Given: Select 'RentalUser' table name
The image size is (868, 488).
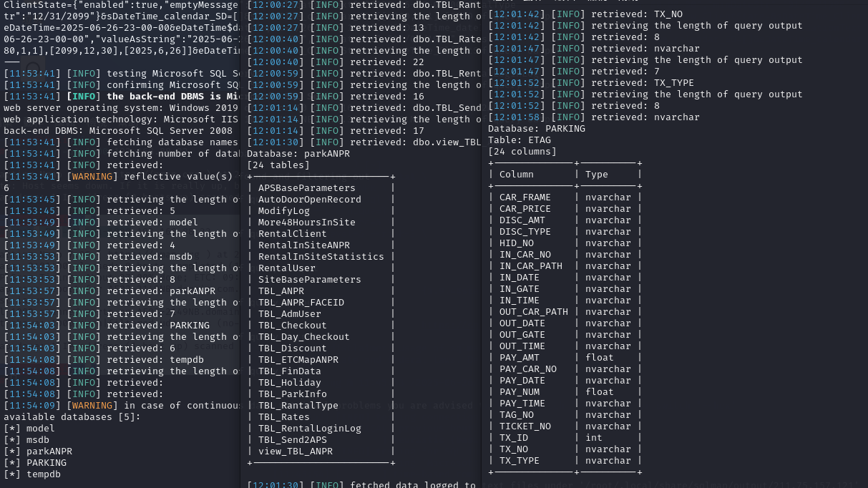Looking at the screenshot, I should click(287, 268).
